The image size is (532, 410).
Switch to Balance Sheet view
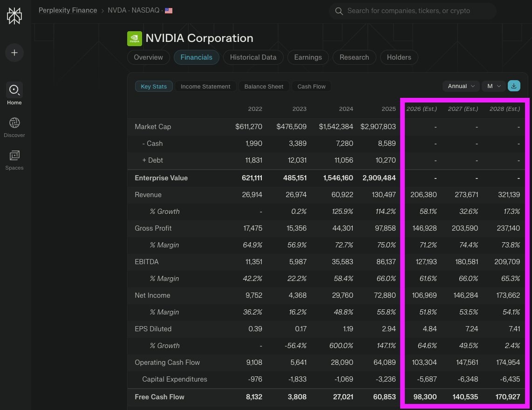click(264, 86)
